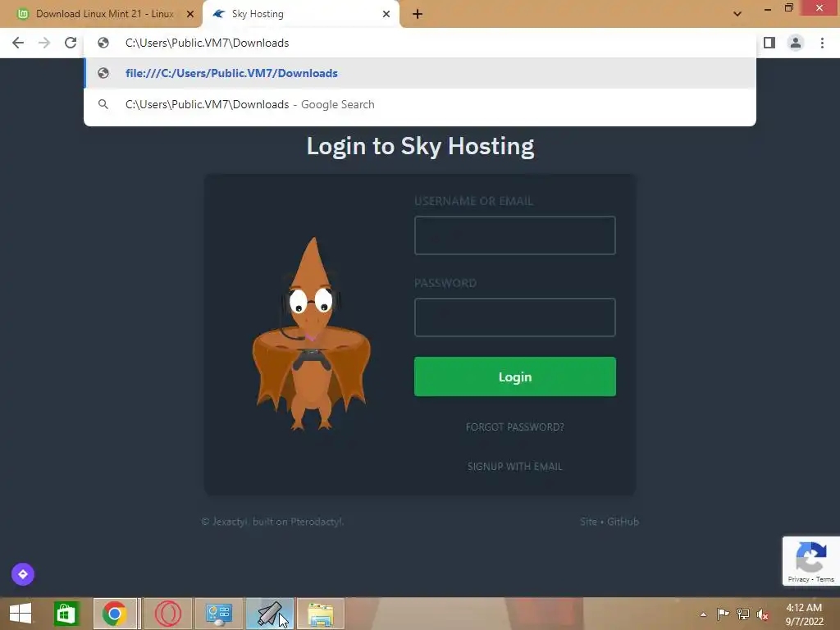Open the Chrome profile avatar

796,43
